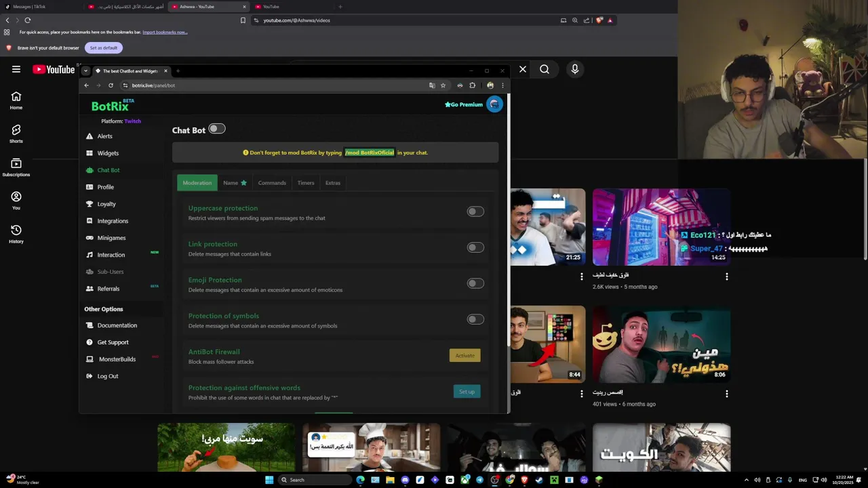The width and height of the screenshot is (868, 488).
Task: Switch to the Timers tab
Action: (306, 183)
